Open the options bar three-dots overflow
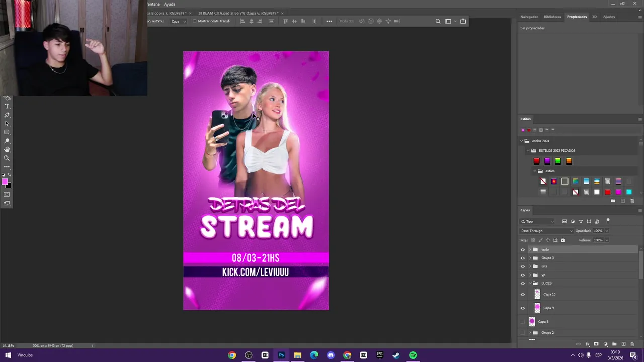 pyautogui.click(x=329, y=21)
